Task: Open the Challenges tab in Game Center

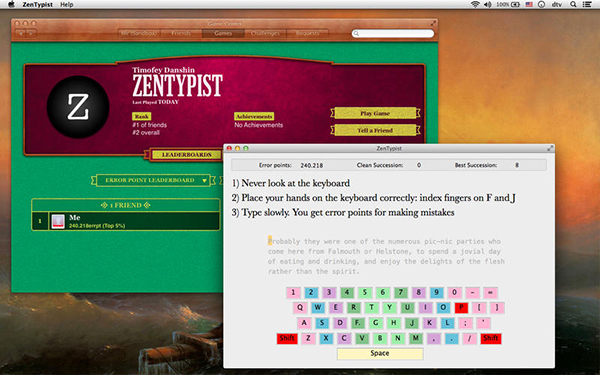Action: 265,33
